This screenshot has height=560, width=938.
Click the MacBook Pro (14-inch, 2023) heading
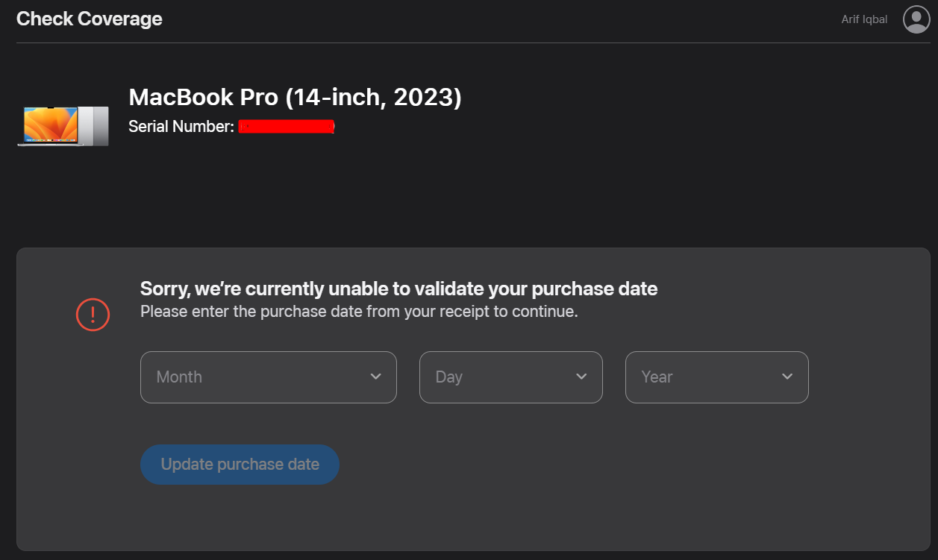click(x=296, y=97)
